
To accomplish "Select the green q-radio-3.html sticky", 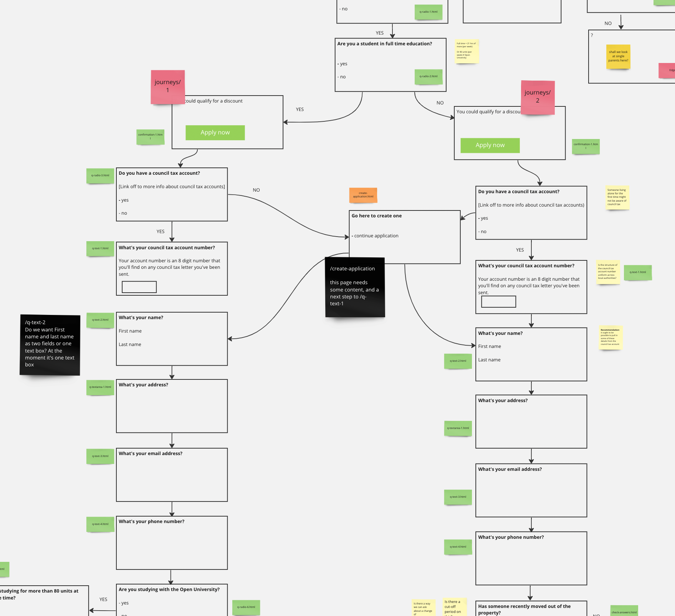I will (x=100, y=176).
